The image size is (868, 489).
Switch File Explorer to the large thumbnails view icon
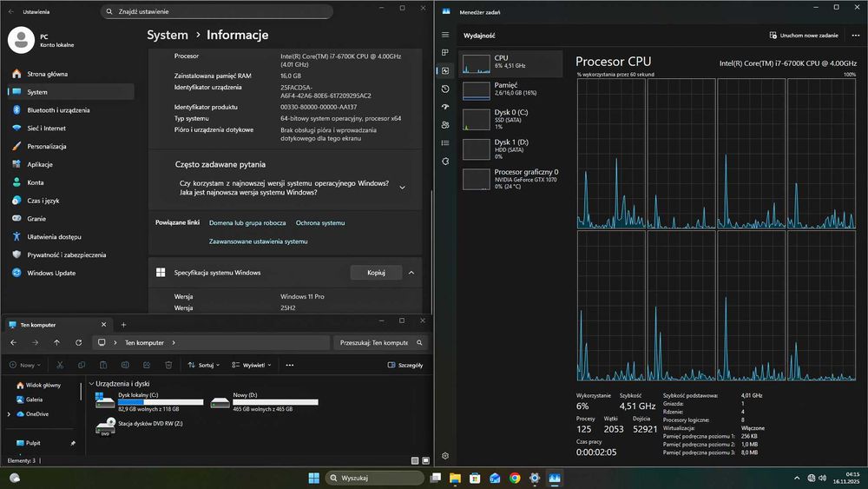(425, 460)
